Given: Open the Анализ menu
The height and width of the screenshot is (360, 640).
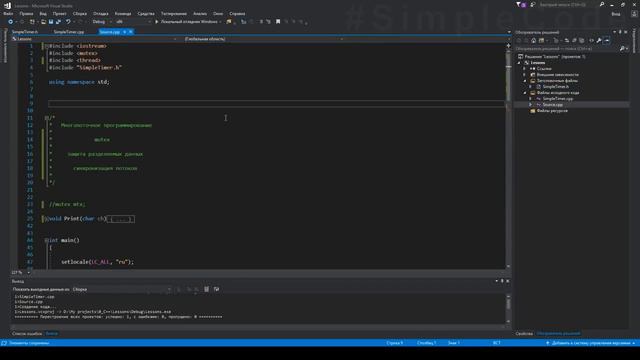Looking at the screenshot, I should click(x=200, y=13).
